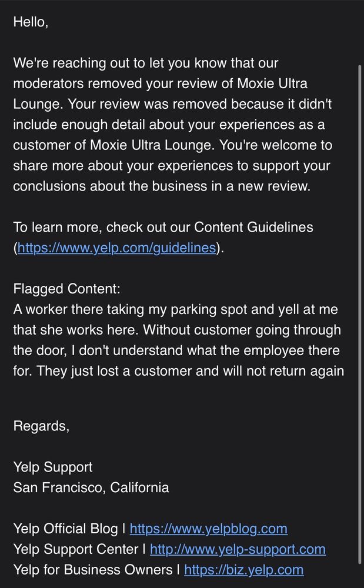364x588 pixels.
Task: Click the "Yelp Support Center" label
Action: (76, 549)
